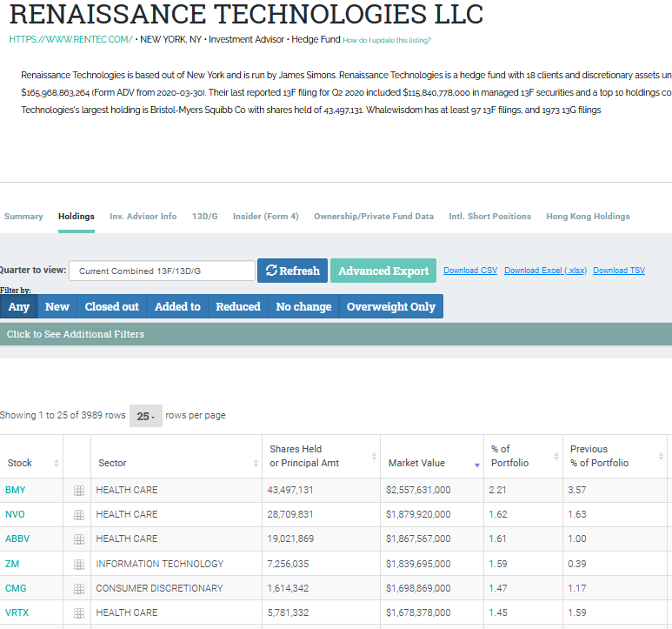View Ownership/Private Fund Data tab
Viewport: 672px width, 629px height.
click(374, 217)
